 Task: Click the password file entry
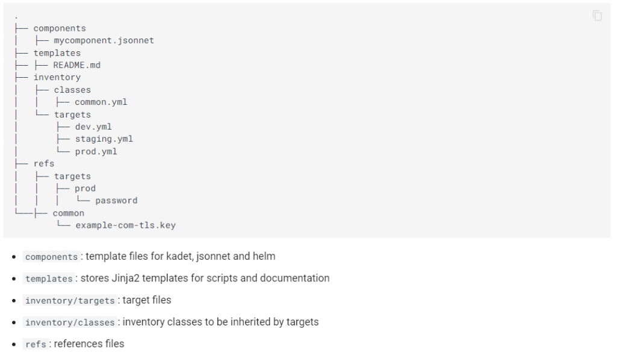(116, 201)
